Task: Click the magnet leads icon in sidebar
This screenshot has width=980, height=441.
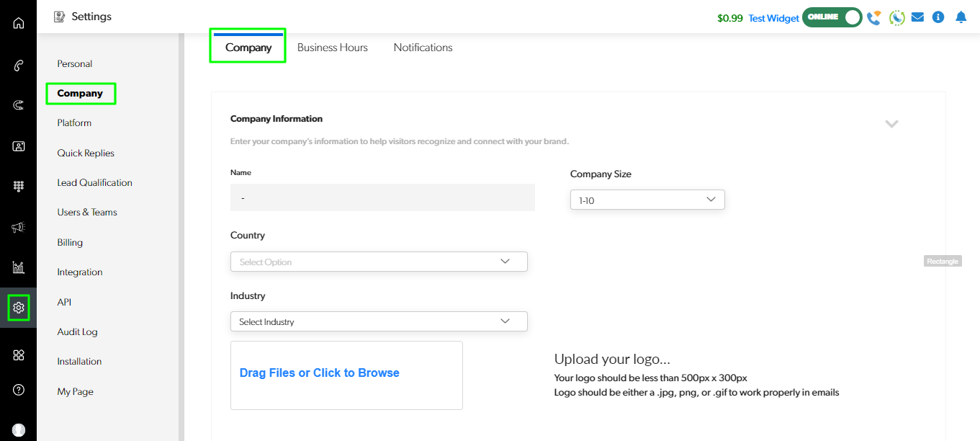Action: tap(19, 105)
